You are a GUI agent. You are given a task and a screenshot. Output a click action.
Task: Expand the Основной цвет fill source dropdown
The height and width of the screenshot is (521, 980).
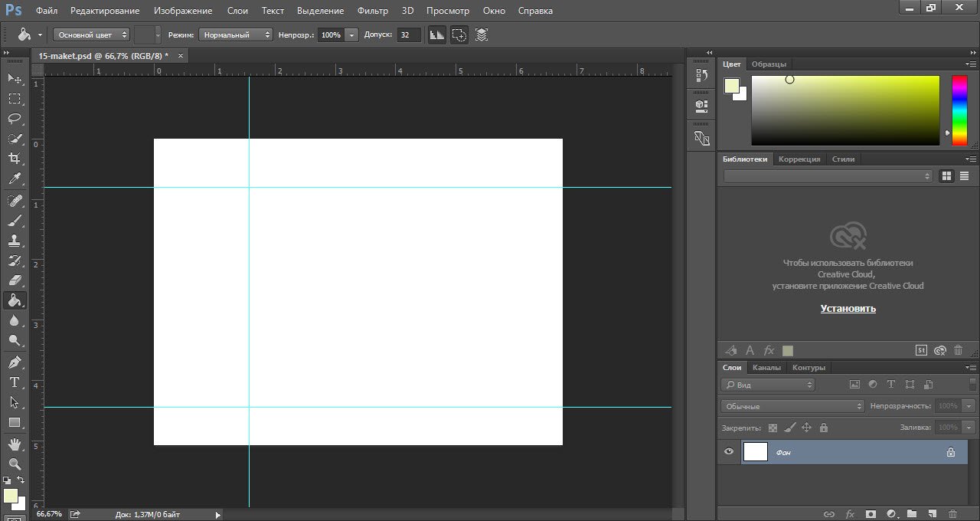(x=91, y=34)
